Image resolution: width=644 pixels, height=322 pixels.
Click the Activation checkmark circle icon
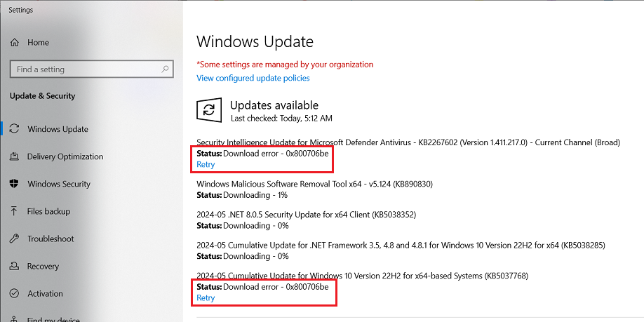[14, 293]
